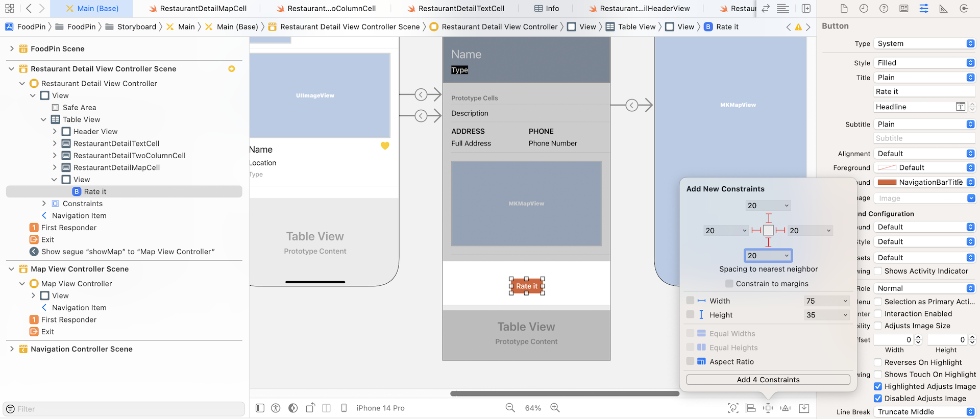This screenshot has width=980, height=419.
Task: Check Interaction Enabled option
Action: pyautogui.click(x=878, y=314)
